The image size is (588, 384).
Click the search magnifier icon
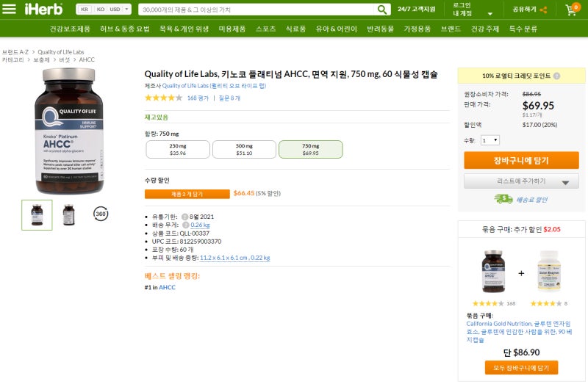381,10
